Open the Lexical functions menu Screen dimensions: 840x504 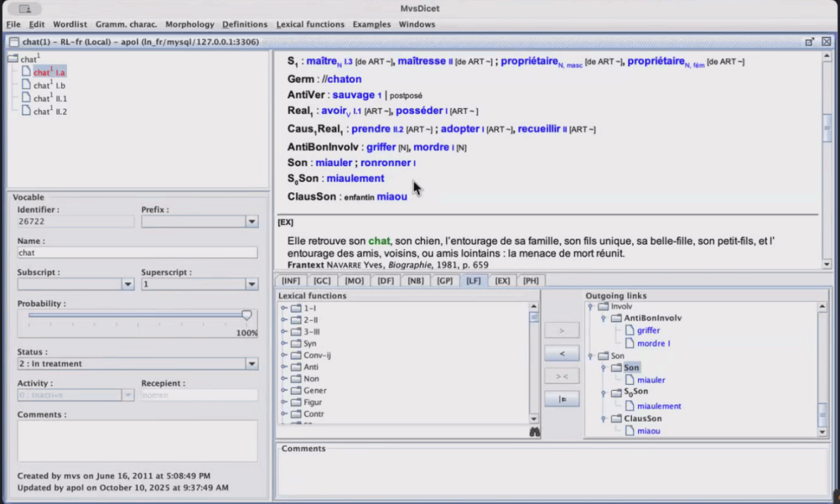tap(310, 25)
